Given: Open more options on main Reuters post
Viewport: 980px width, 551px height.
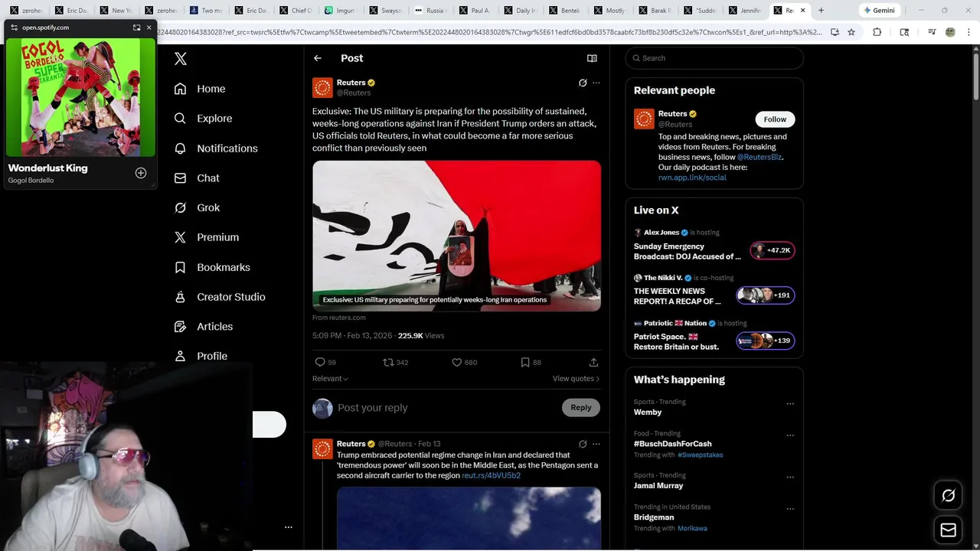Looking at the screenshot, I should [x=596, y=83].
